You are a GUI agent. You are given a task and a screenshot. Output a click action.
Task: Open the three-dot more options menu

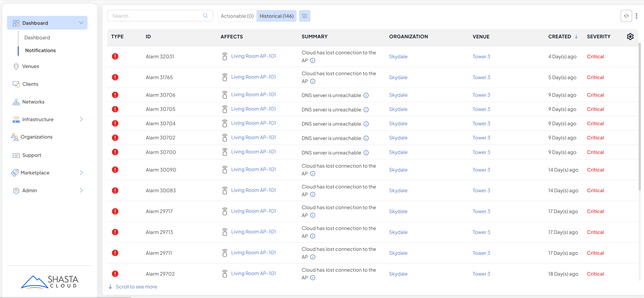tap(636, 16)
